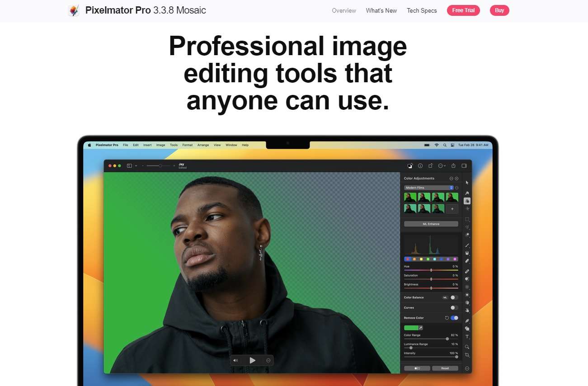588x386 pixels.
Task: Pick the Remove Color eyedropper
Action: click(x=420, y=328)
